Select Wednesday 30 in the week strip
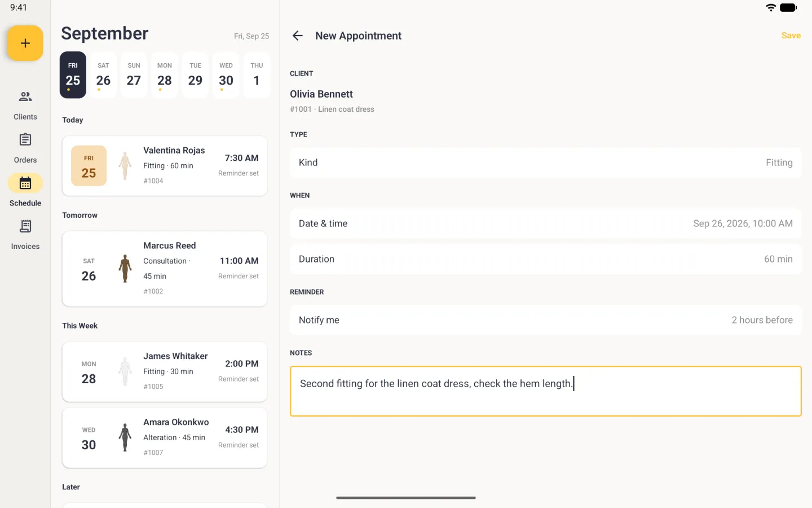This screenshot has height=508, width=812. click(226, 75)
